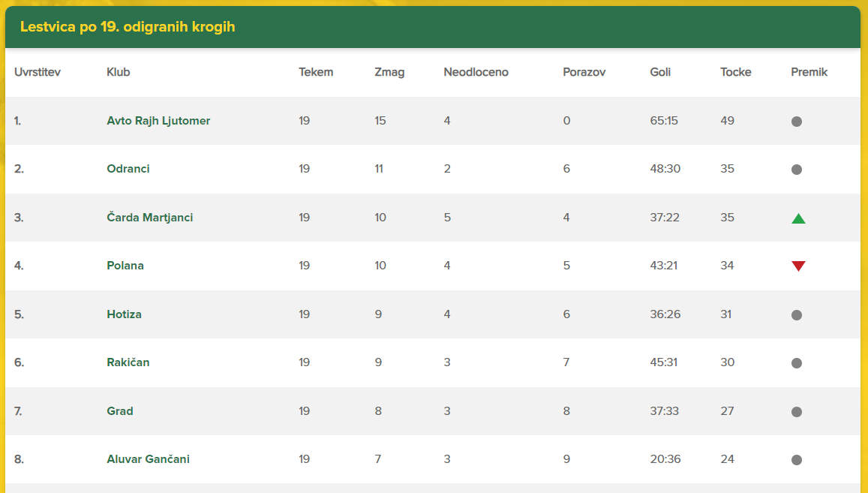Click the grey movement dot in Odranci row
The image size is (868, 493).
pos(797,170)
